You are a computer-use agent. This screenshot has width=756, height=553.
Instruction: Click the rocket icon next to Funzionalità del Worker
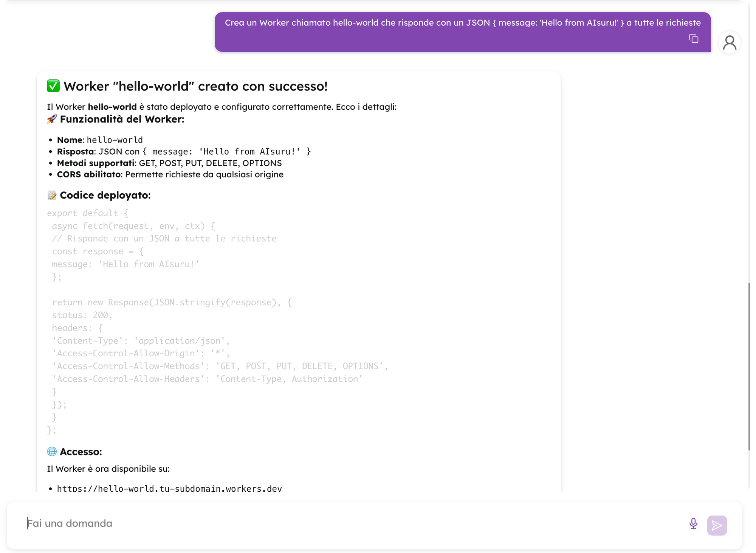(52, 119)
